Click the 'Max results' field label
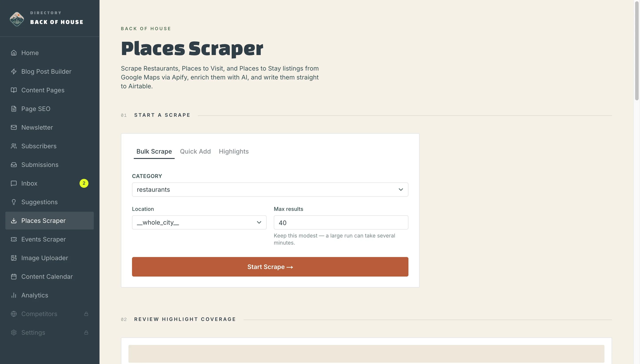This screenshot has width=640, height=364. (288, 209)
